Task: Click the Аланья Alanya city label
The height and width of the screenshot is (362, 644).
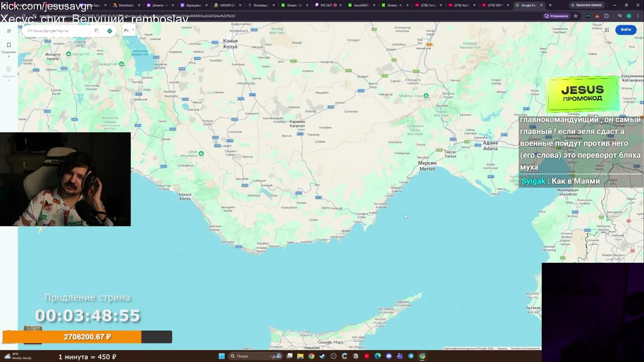Action: pyautogui.click(x=185, y=197)
